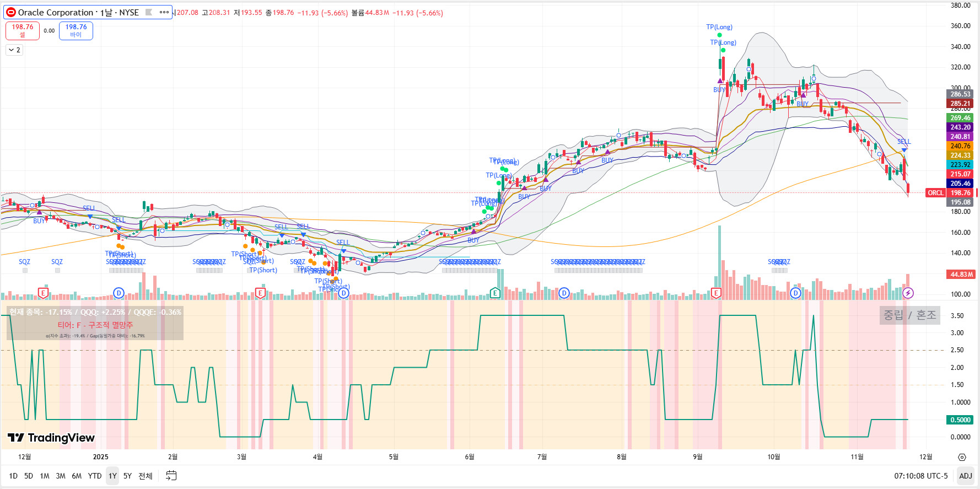Click the green June earnings E marker

(495, 293)
